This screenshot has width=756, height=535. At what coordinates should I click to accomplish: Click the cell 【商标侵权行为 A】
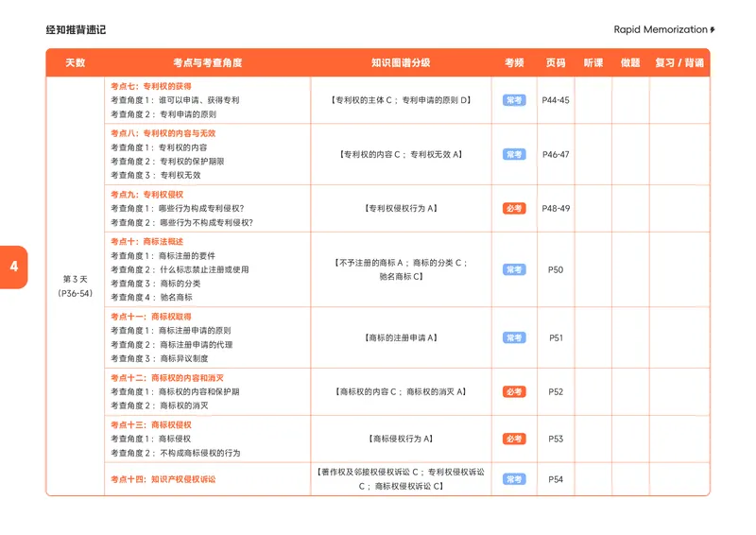coord(401,439)
